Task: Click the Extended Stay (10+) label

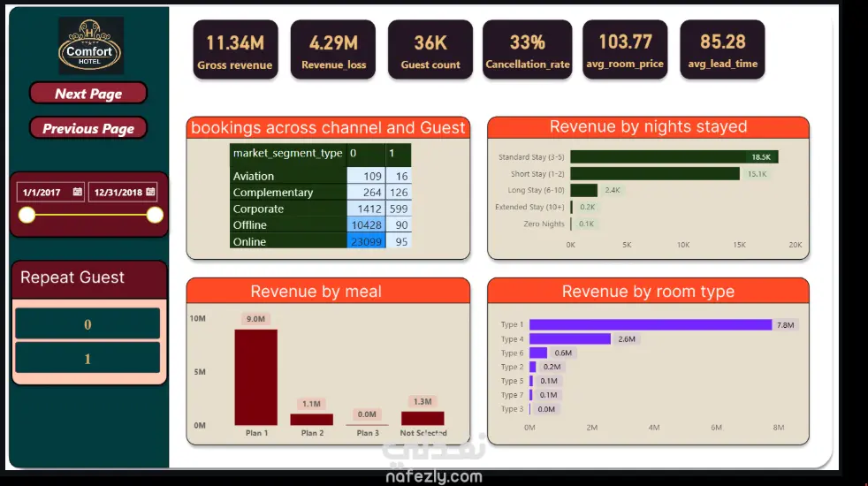Action: click(x=529, y=207)
